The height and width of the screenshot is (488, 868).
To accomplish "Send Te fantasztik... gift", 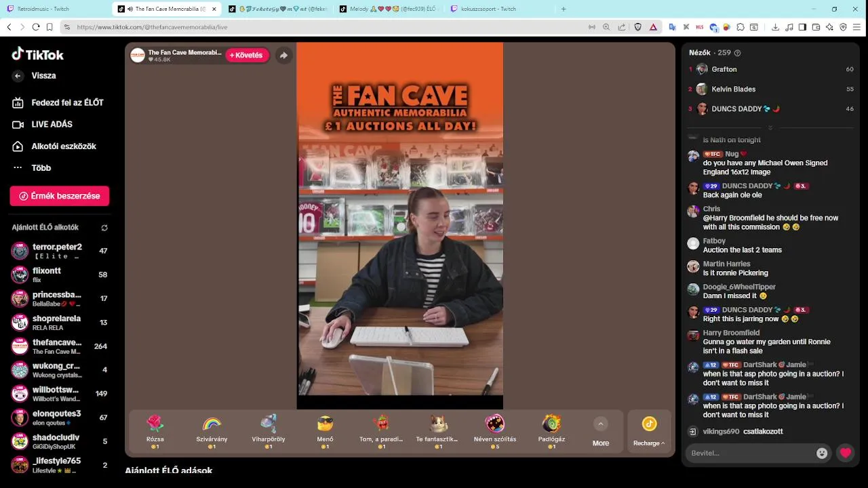I will (x=438, y=432).
